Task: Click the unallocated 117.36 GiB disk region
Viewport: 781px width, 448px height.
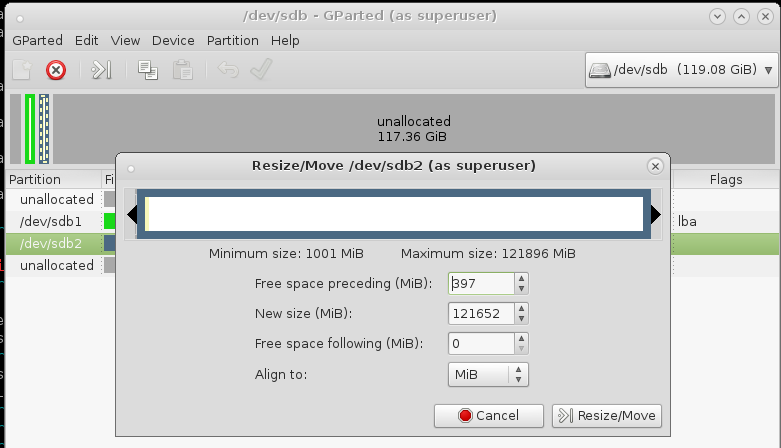Action: pyautogui.click(x=413, y=129)
